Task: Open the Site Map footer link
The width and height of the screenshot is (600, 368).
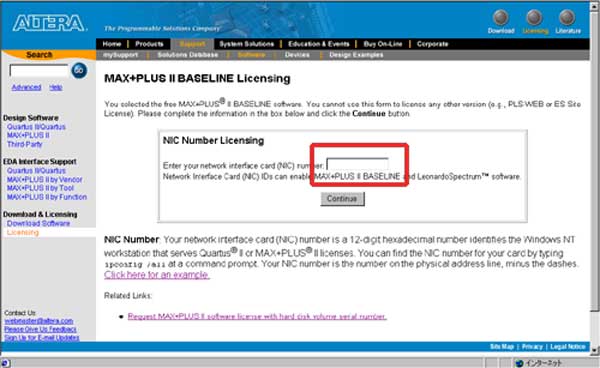Action: pos(502,347)
